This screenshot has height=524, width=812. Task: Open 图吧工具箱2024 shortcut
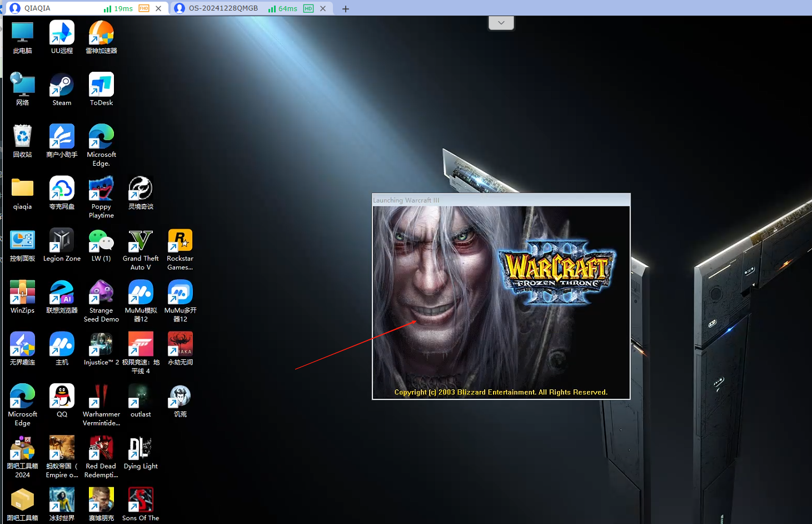[22, 457]
